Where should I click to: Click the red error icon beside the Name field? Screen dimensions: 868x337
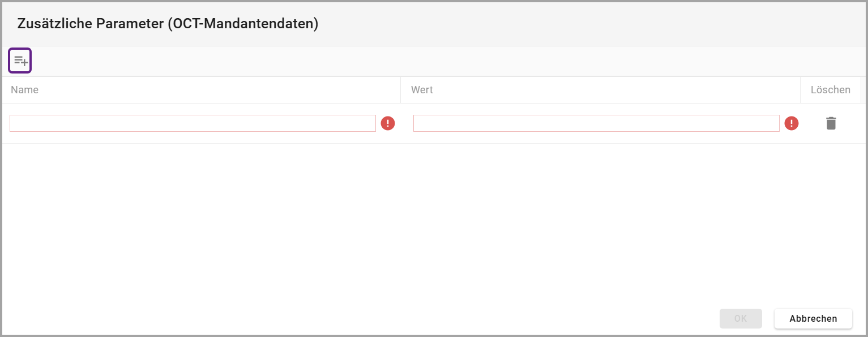[x=388, y=123]
